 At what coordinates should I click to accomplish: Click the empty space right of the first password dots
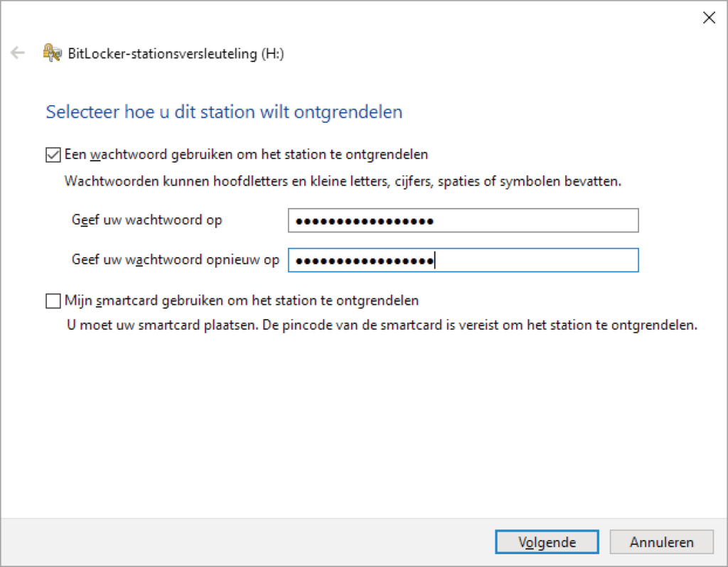[x=540, y=221]
